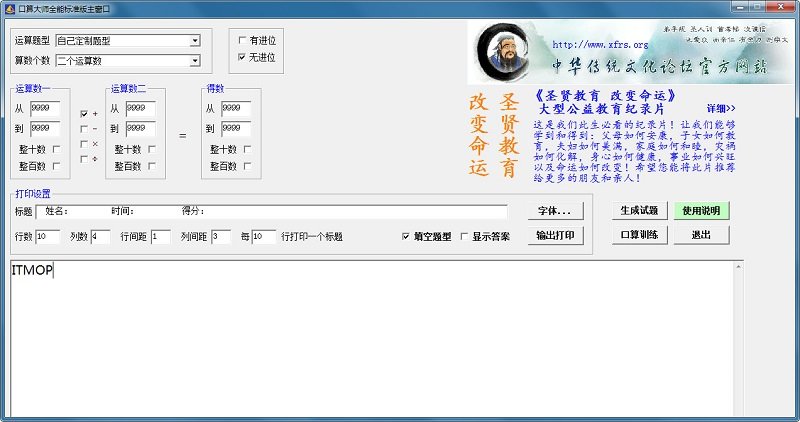
Task: Click the 标题 title text field
Action: [271, 211]
